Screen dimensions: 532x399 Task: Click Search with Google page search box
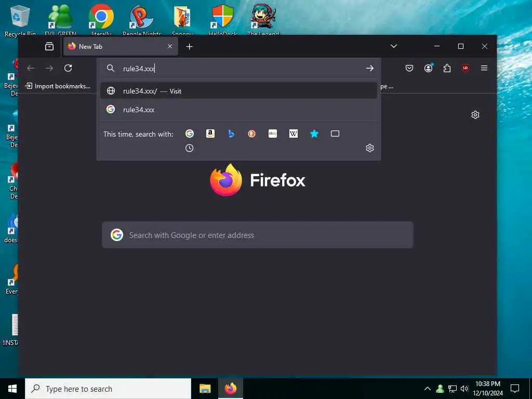click(258, 235)
